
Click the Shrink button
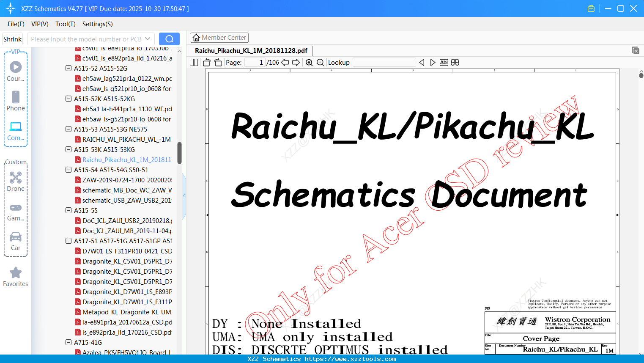(x=13, y=39)
